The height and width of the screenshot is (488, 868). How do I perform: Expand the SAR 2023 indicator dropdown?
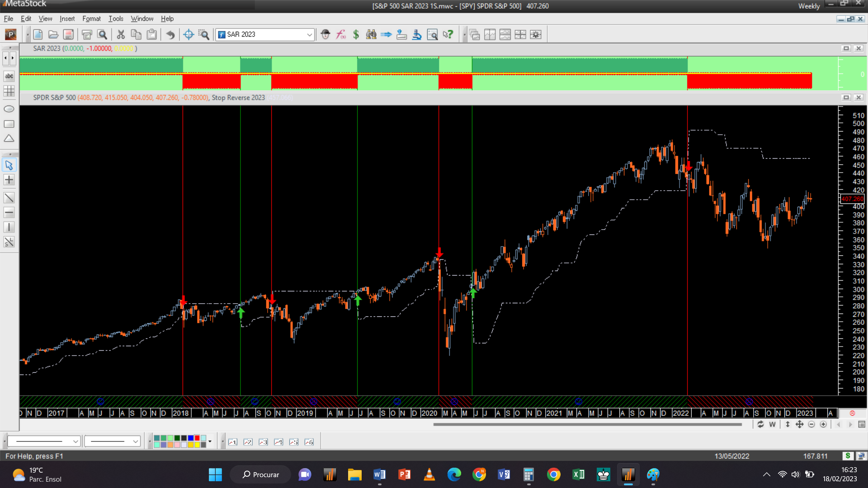(x=309, y=34)
